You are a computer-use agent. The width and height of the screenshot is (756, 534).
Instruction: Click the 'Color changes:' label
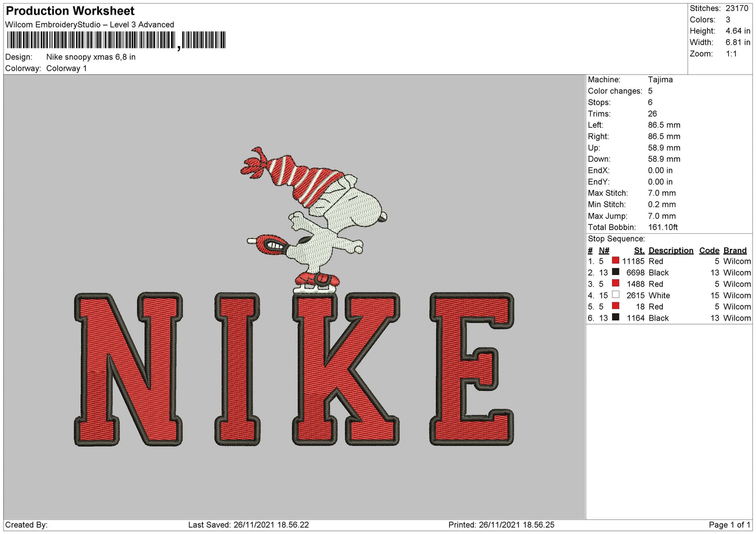point(615,91)
